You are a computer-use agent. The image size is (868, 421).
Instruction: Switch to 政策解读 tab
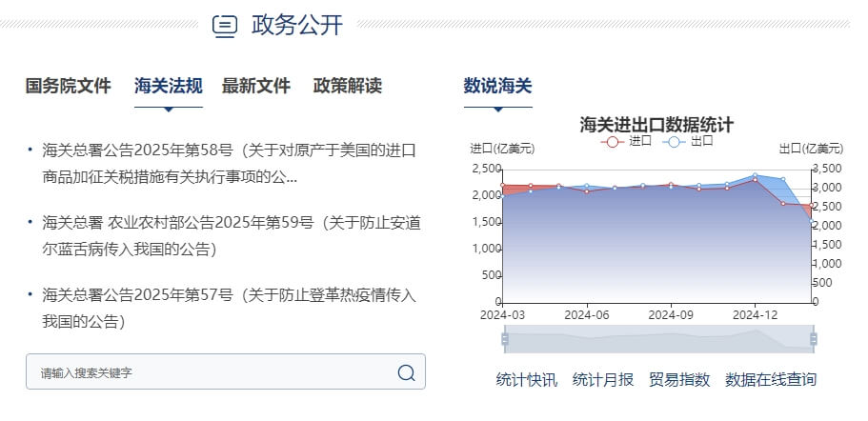[348, 87]
